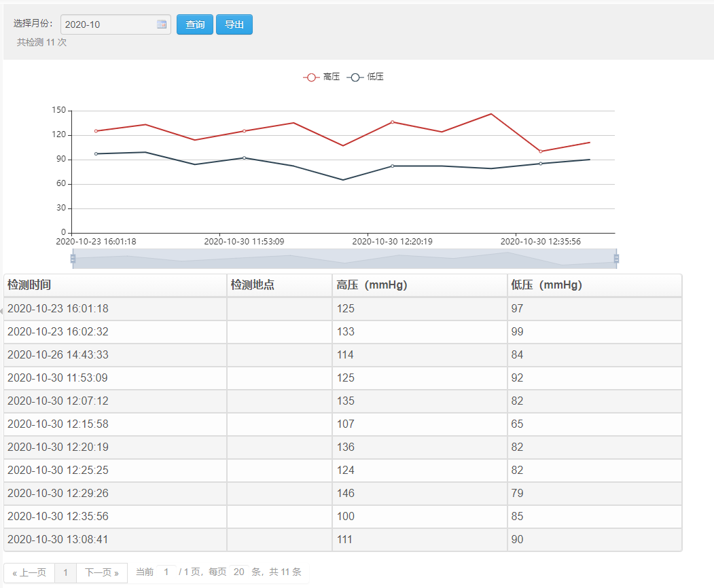This screenshot has height=588, width=714.
Task: Focus the month input showing 2020-10
Action: tap(115, 24)
